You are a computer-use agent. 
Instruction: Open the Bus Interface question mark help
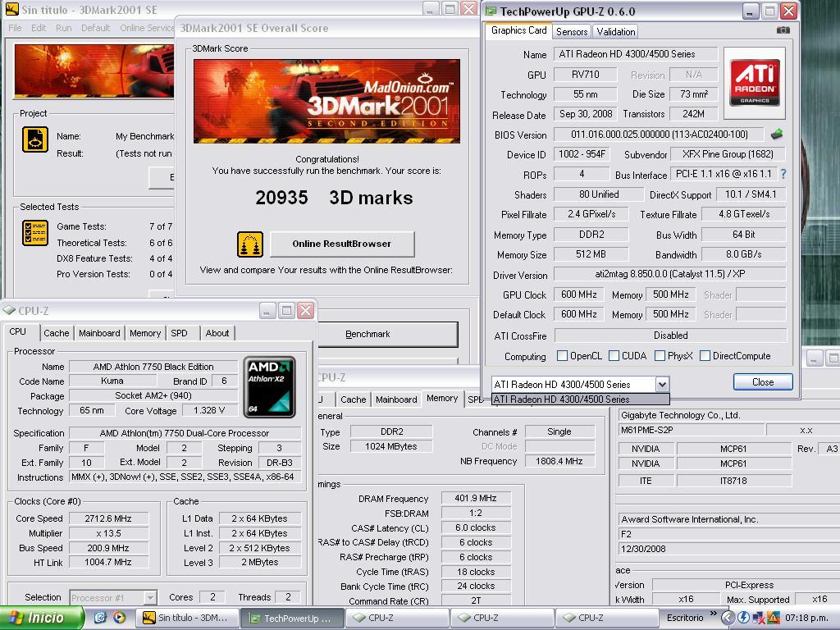(783, 174)
